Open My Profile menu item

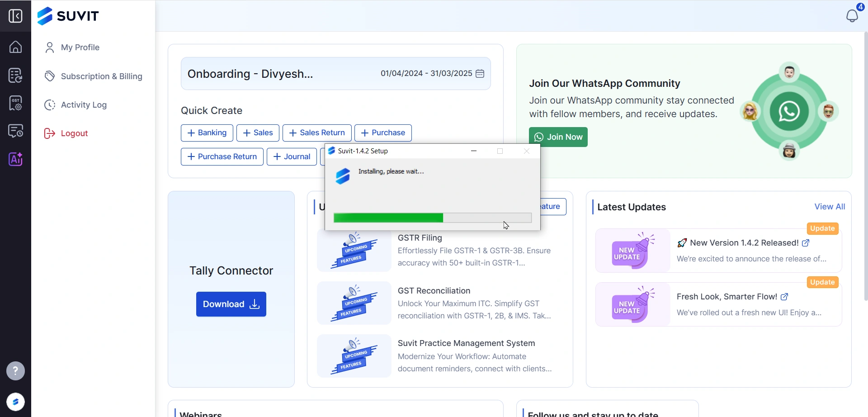coord(72,47)
